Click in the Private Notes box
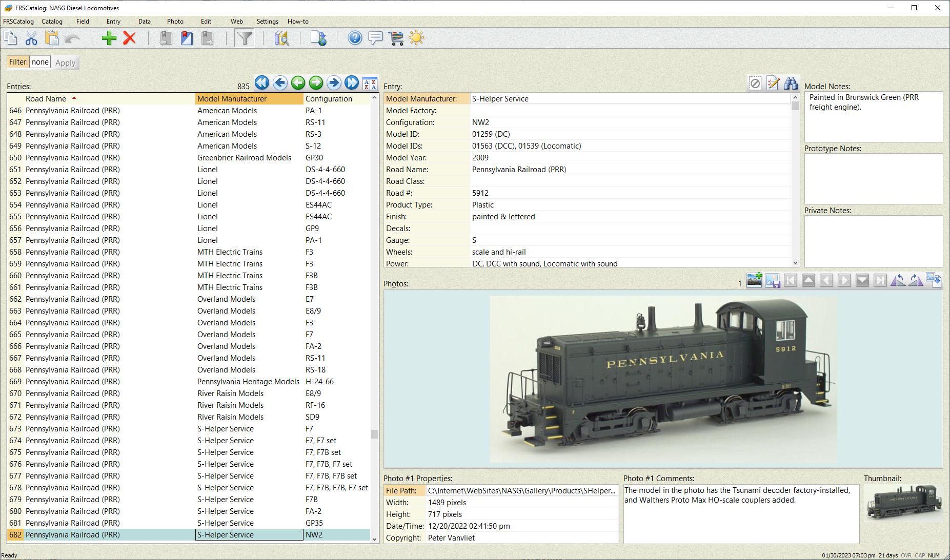 [x=873, y=241]
